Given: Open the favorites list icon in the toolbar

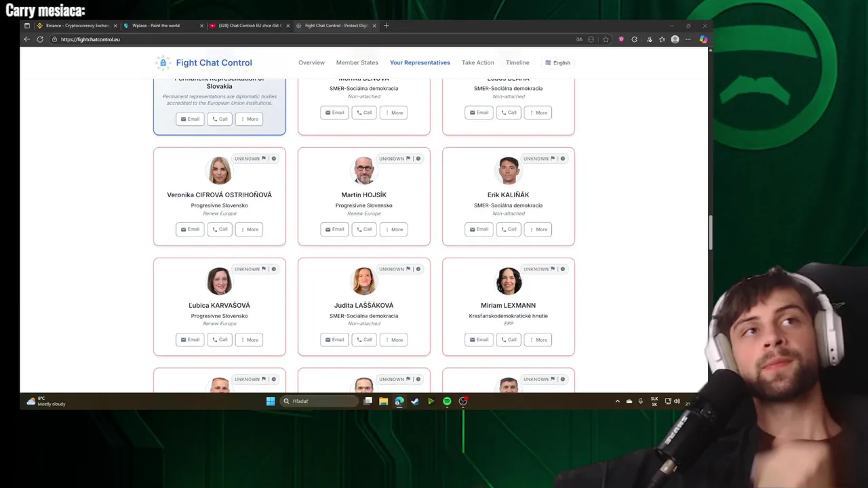Looking at the screenshot, I should (662, 39).
